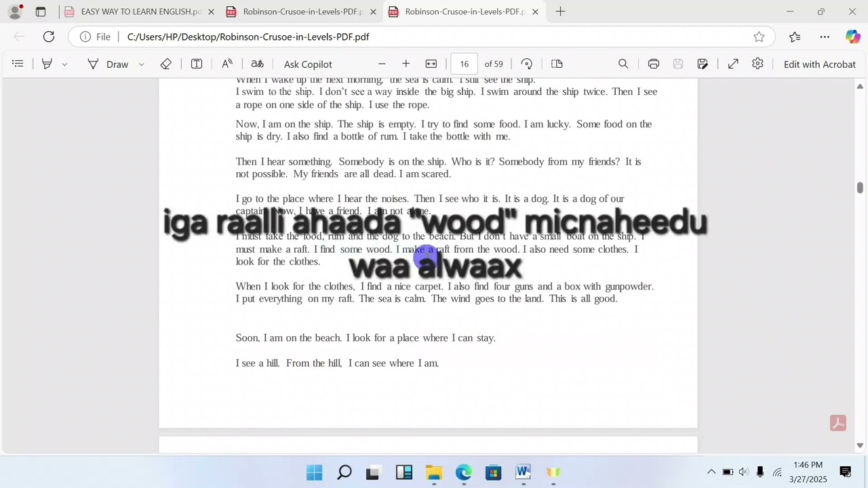Click the red Acrobat floating icon
Viewport: 868px width, 488px height.
(x=838, y=424)
